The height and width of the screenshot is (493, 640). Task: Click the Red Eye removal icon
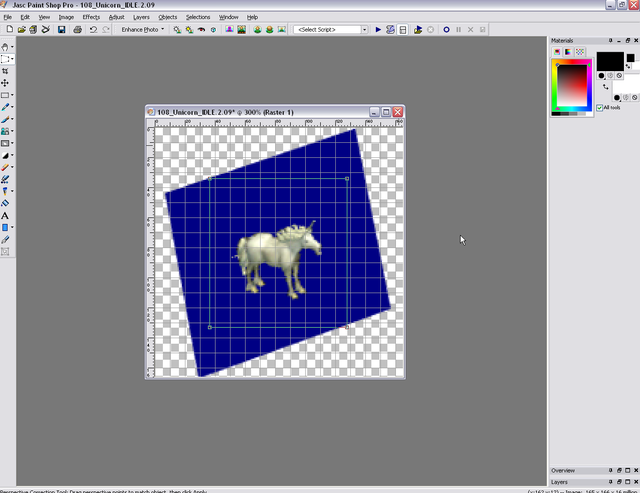point(201,29)
